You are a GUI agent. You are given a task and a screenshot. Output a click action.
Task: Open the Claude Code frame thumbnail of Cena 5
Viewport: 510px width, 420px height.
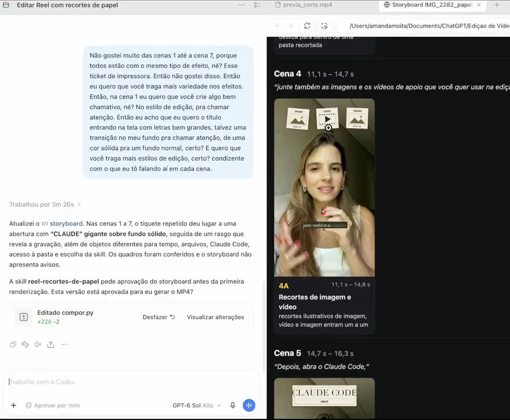(324, 398)
